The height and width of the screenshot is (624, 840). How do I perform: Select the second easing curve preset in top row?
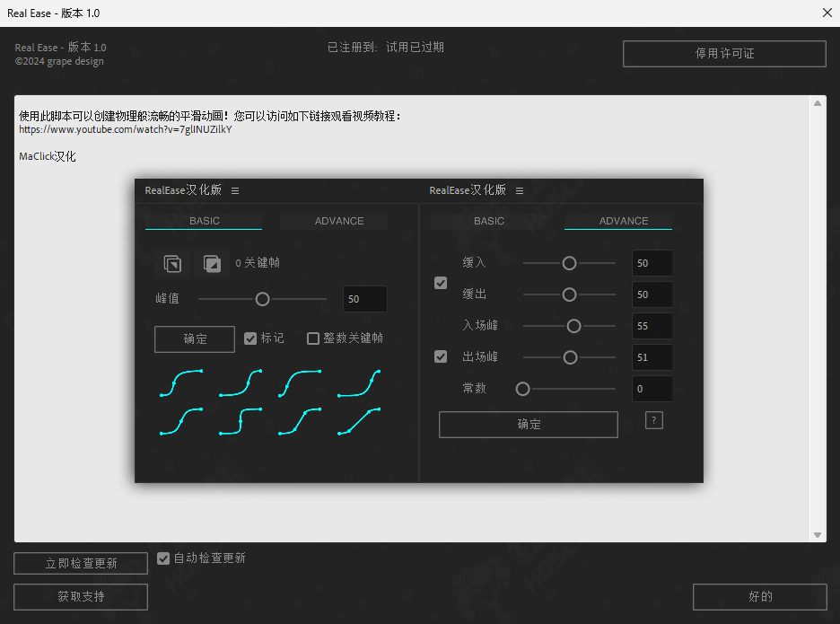[x=241, y=382]
